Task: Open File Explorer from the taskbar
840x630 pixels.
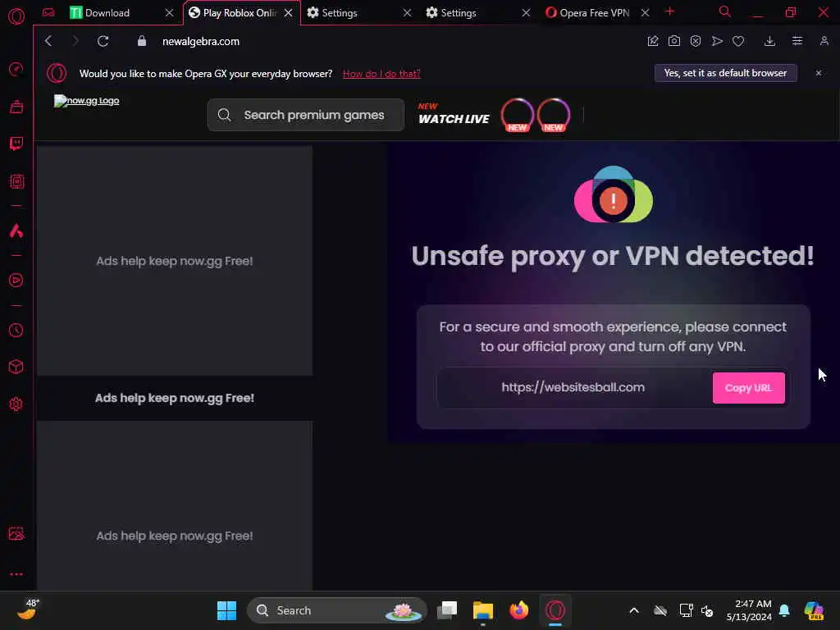Action: pos(482,610)
